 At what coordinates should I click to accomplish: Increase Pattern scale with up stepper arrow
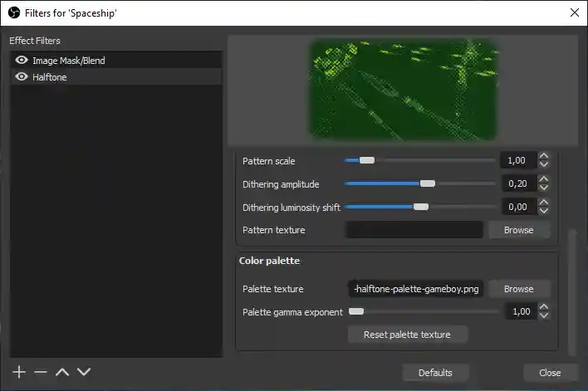[544, 156]
